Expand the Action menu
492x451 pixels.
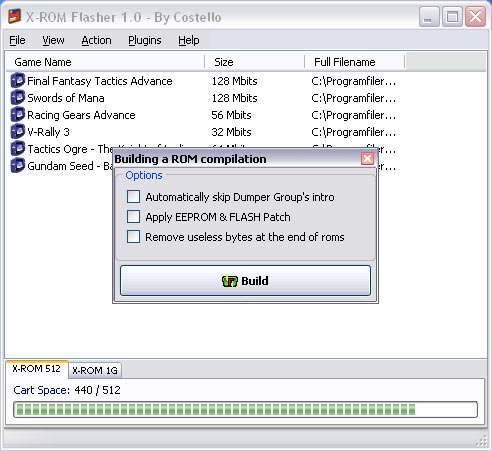click(96, 40)
